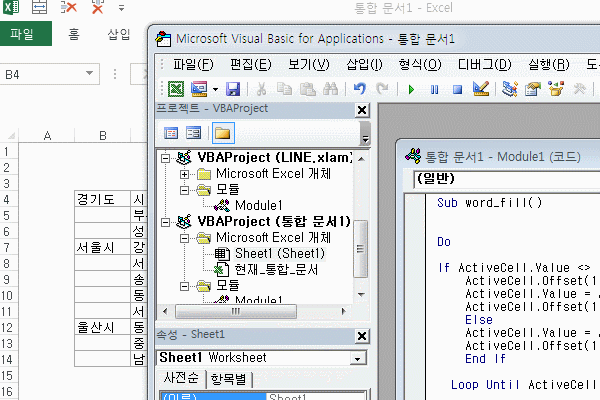
Task: Open the Properties Window toolbar icon
Action: [x=533, y=89]
